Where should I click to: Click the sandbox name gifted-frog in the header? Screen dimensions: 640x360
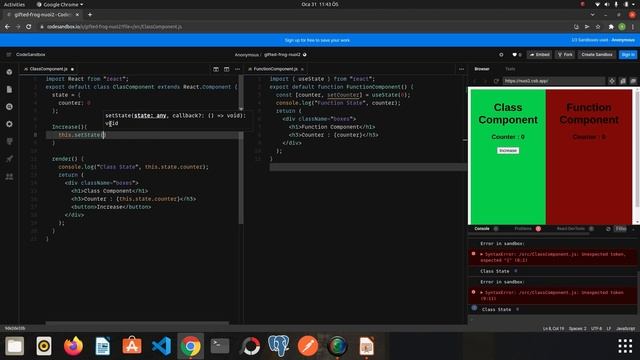coord(282,54)
